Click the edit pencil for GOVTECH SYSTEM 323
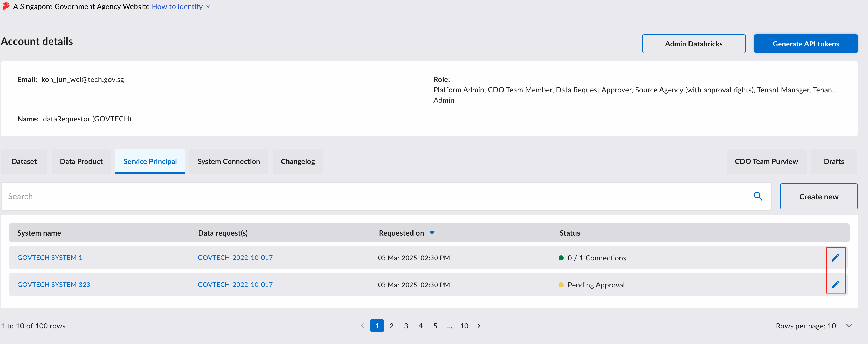This screenshot has height=344, width=868. [835, 285]
